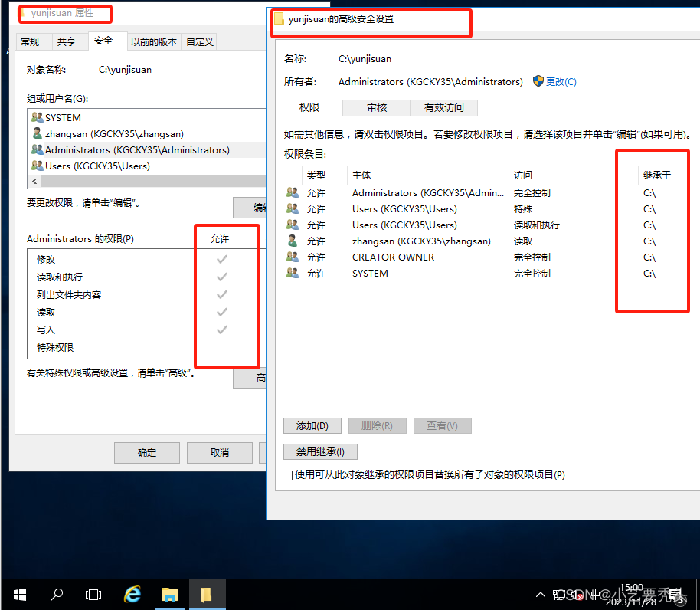Click the SYSTEM group icon in properties
The image size is (700, 610).
point(38,117)
